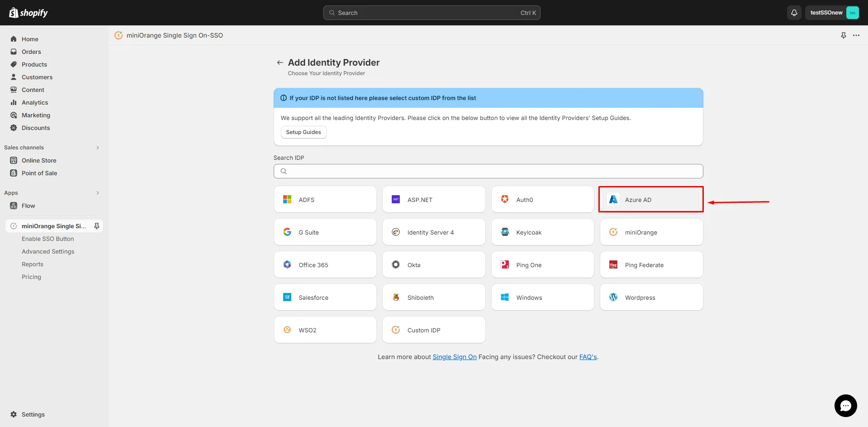The width and height of the screenshot is (868, 427).
Task: Select the G Suite provider card
Action: (x=325, y=232)
